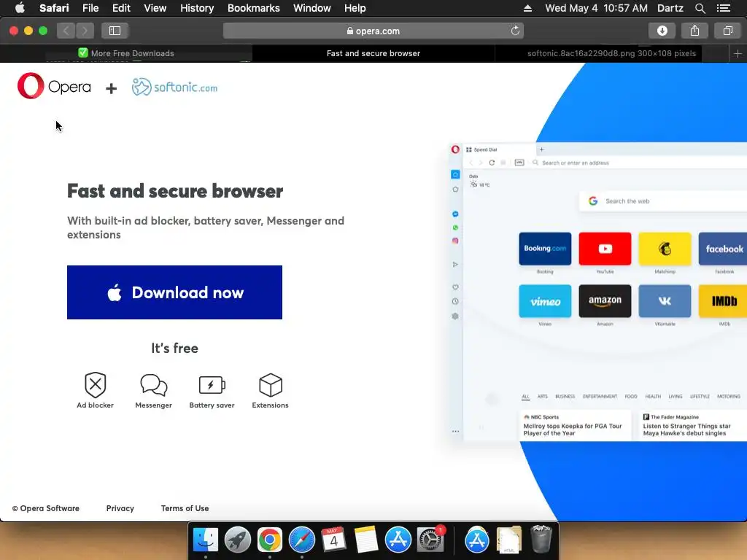Click the Stranger Things star news headline
This screenshot has width=747, height=560.
(x=686, y=429)
